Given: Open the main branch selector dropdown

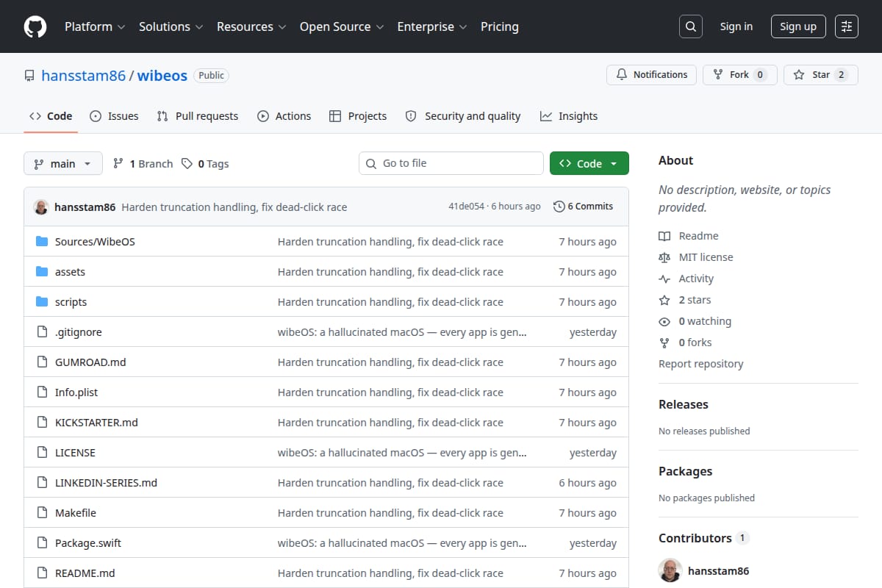Looking at the screenshot, I should coord(62,163).
